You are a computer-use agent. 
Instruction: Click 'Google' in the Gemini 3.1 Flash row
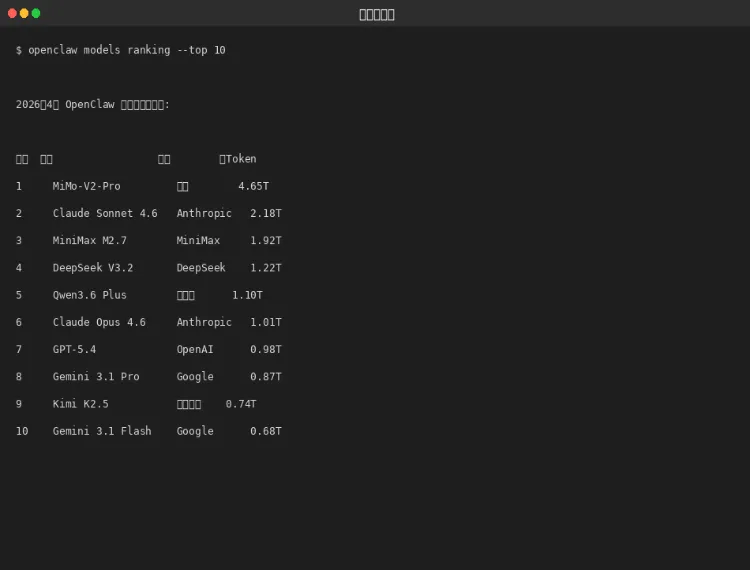click(x=195, y=431)
